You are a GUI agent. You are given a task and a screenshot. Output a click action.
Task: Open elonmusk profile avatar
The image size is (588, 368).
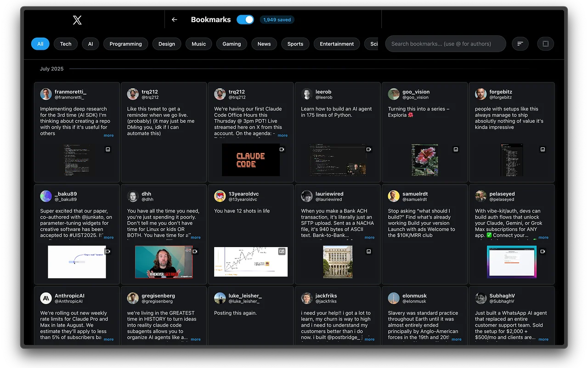pyautogui.click(x=394, y=298)
